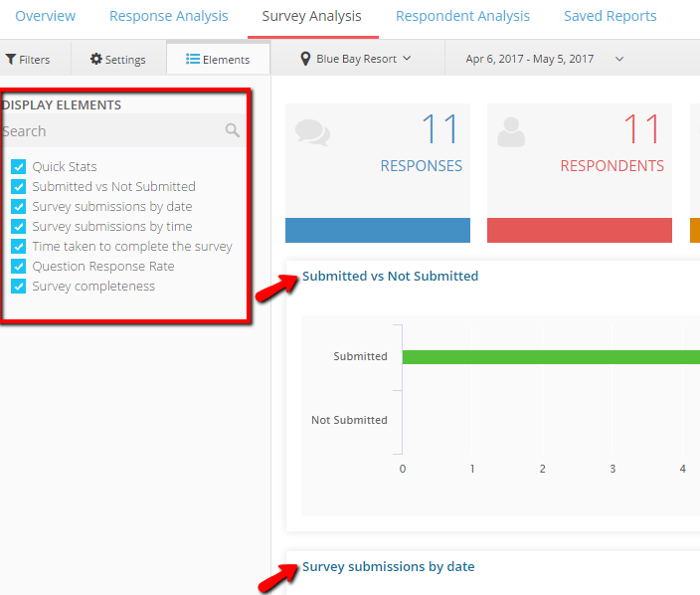The height and width of the screenshot is (595, 700).
Task: Click the location pin icon
Action: pos(305,59)
